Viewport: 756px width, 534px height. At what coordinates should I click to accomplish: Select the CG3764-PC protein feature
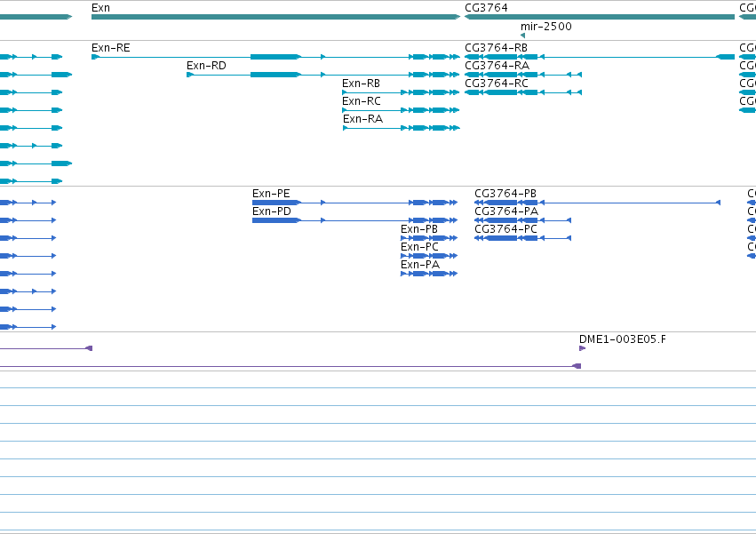pyautogui.click(x=522, y=238)
